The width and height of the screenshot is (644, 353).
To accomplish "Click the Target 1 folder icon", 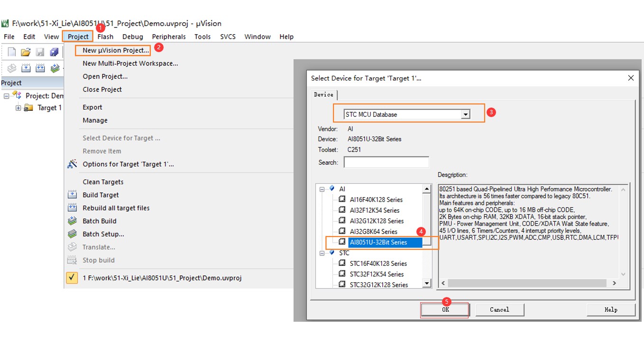I will (28, 108).
